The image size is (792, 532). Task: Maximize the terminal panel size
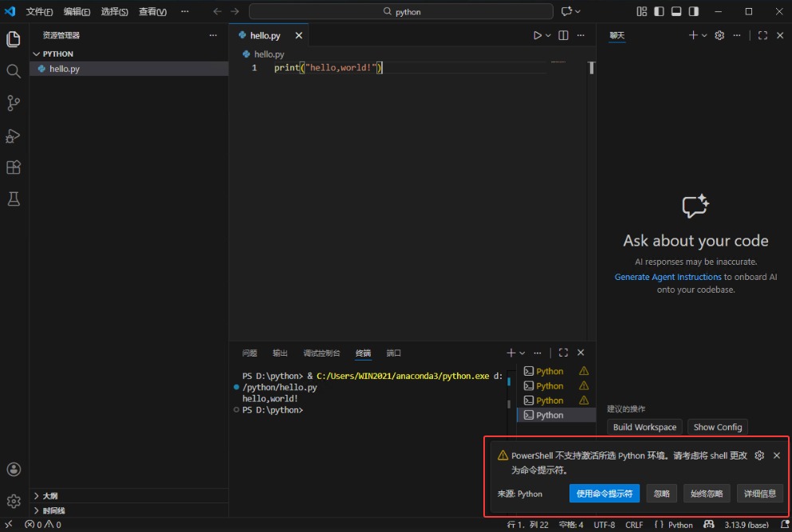pyautogui.click(x=563, y=353)
